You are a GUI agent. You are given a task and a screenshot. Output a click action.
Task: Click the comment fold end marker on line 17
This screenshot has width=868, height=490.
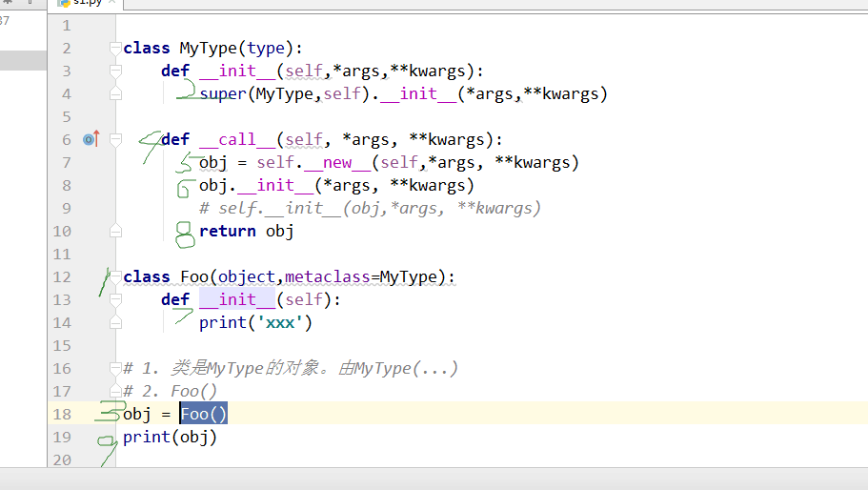(x=115, y=391)
